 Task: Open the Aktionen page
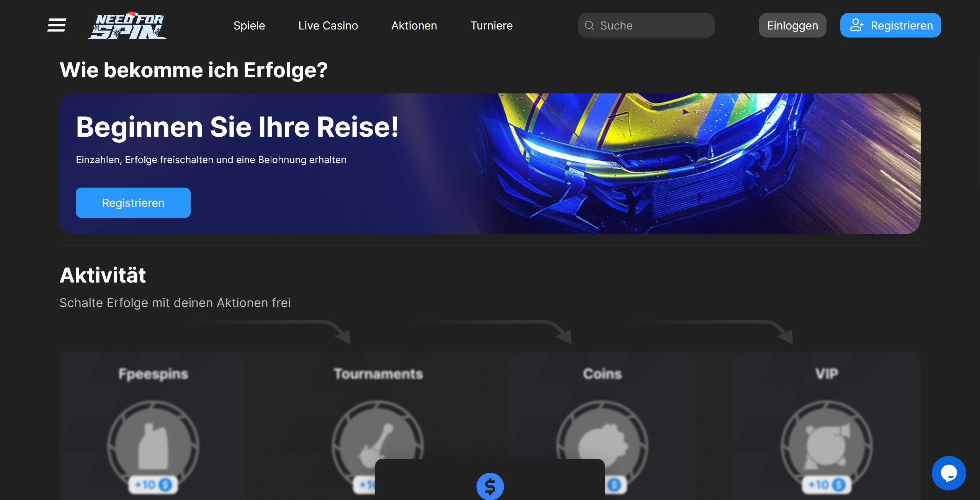(x=414, y=26)
